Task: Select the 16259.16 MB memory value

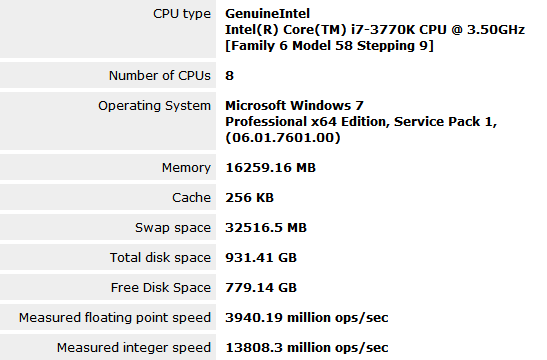Action: coord(270,168)
